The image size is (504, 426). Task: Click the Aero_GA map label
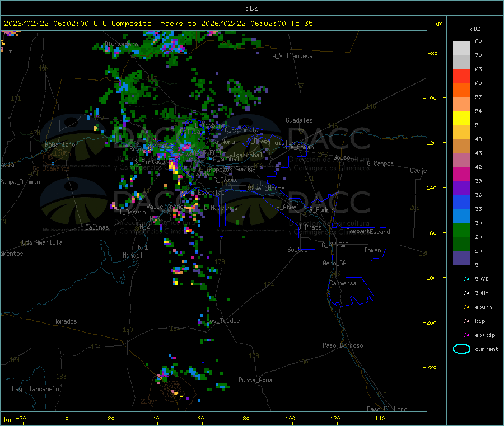(335, 263)
